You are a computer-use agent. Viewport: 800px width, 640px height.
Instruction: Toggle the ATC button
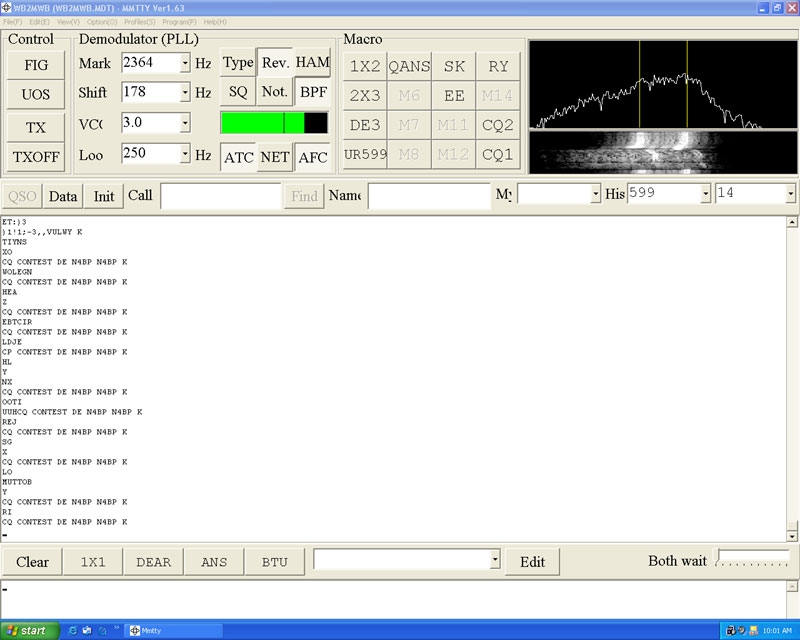[238, 157]
